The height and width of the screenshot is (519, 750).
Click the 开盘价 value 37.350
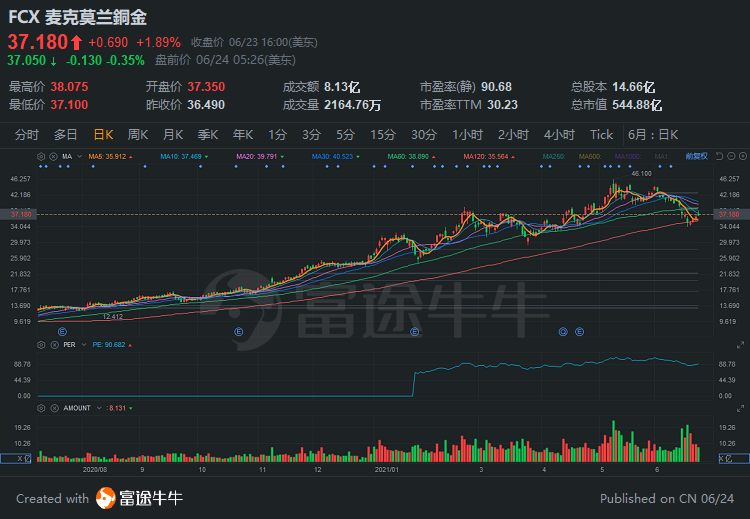click(x=206, y=87)
